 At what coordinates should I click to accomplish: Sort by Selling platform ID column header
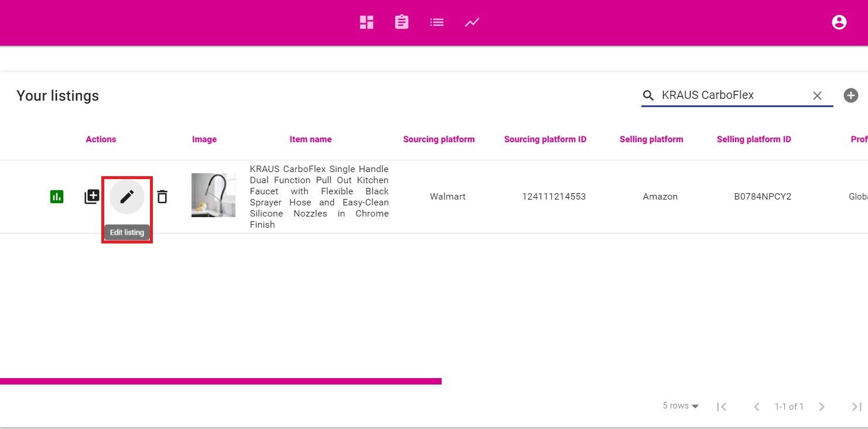(754, 139)
